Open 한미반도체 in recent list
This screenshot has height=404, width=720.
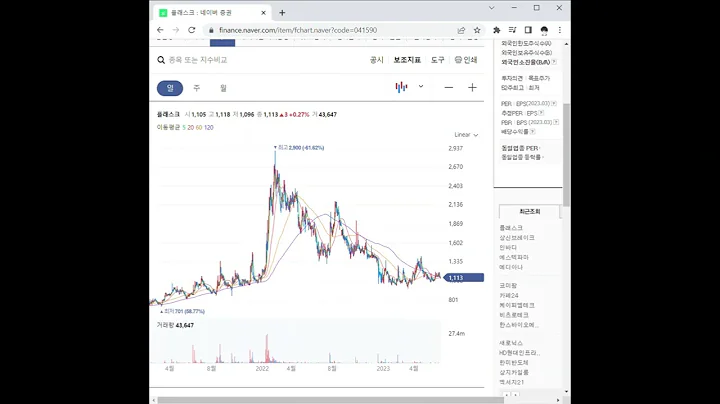pos(514,363)
